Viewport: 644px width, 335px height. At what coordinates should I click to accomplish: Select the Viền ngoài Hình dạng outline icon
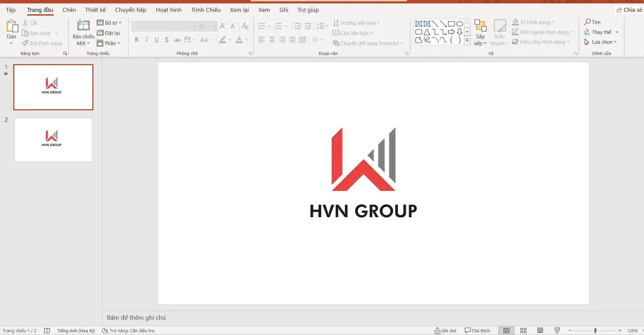click(516, 32)
